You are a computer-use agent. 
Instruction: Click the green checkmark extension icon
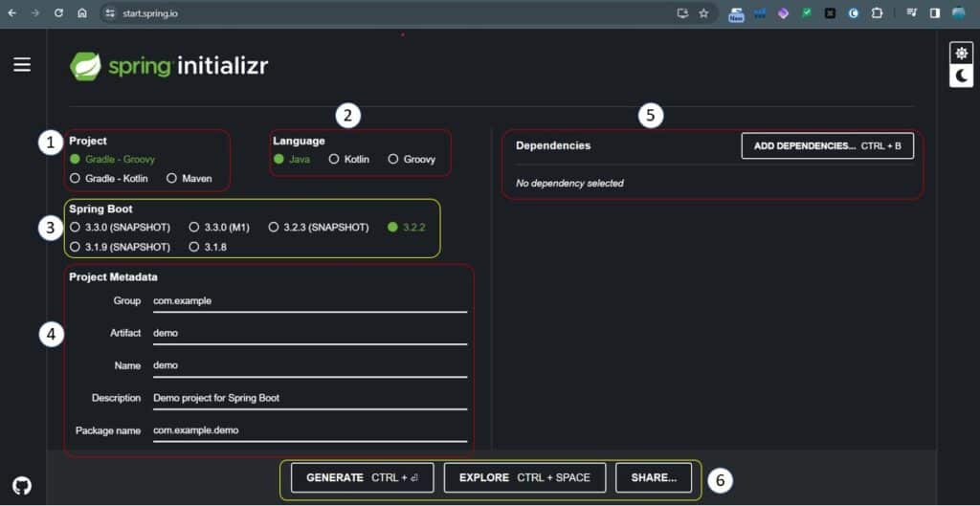807,13
